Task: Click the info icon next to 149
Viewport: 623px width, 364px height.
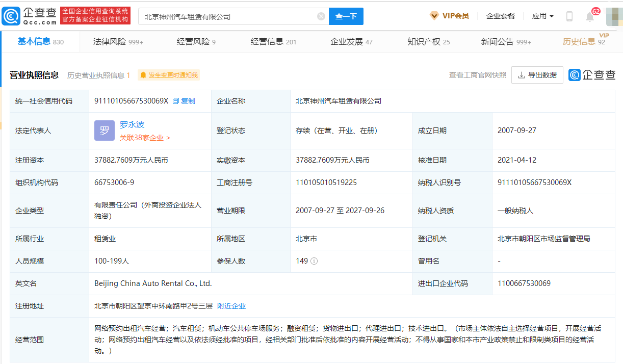Action: [314, 261]
